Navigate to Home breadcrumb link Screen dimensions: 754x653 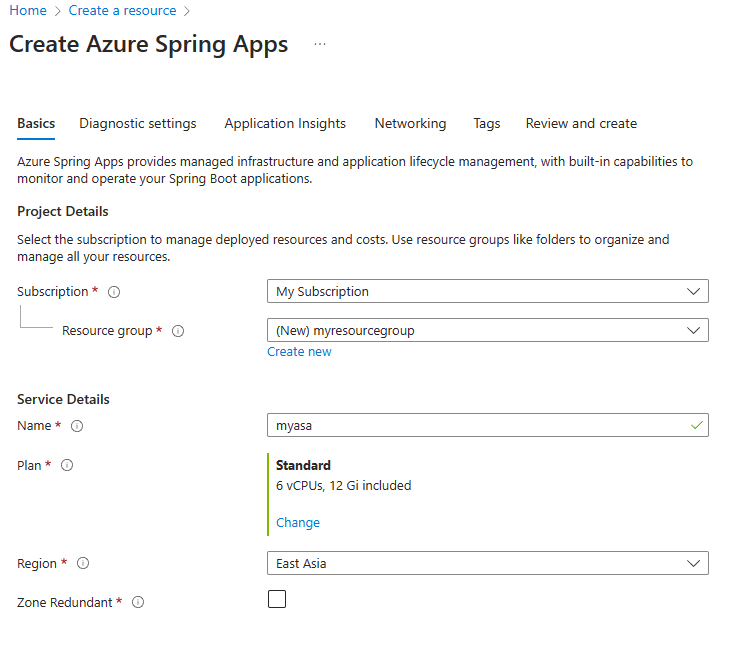(x=27, y=11)
